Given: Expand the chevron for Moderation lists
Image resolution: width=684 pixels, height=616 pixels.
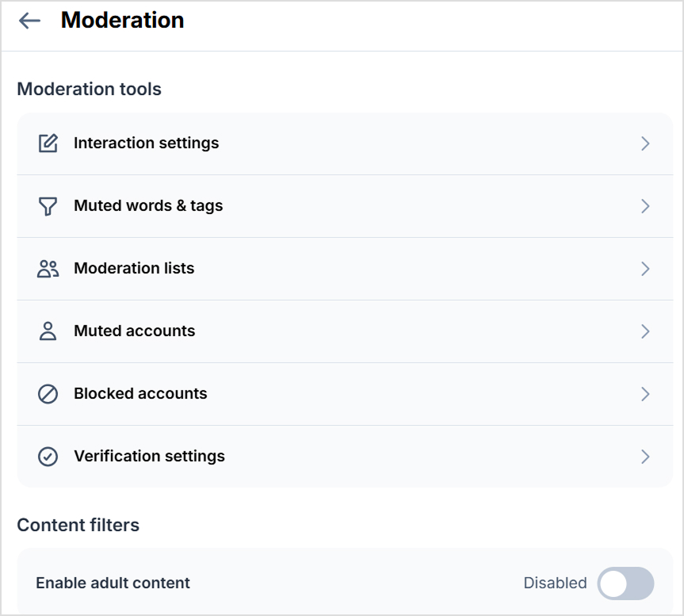Looking at the screenshot, I should point(645,269).
